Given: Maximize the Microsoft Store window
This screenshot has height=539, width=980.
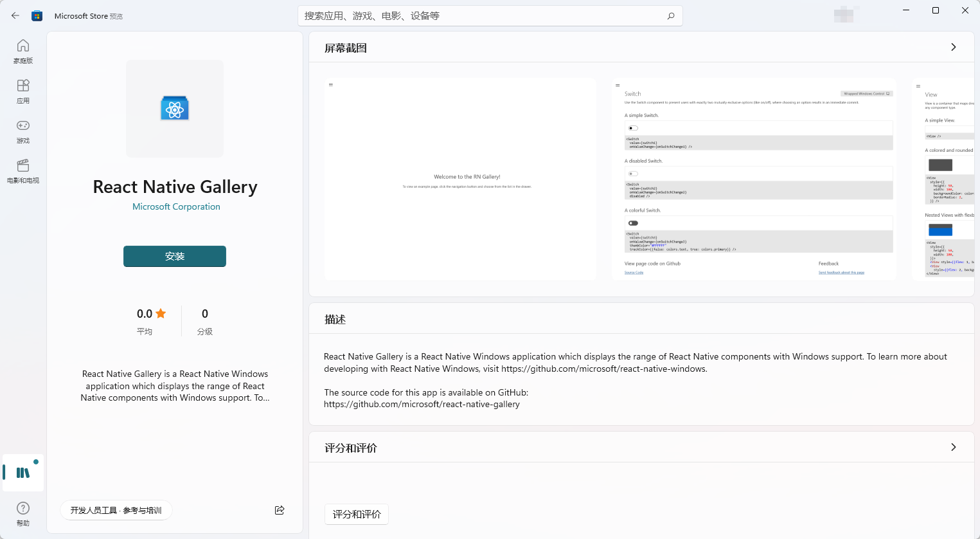Looking at the screenshot, I should coord(936,10).
